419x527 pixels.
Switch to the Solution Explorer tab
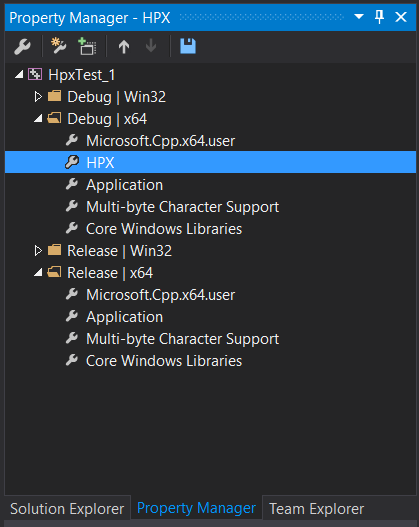67,509
